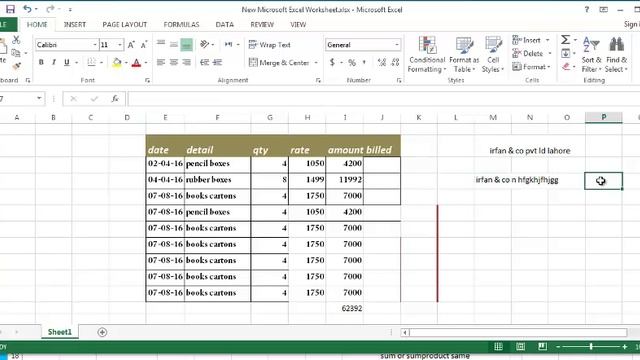
Task: Align text right in Alignment group
Action: click(187, 62)
